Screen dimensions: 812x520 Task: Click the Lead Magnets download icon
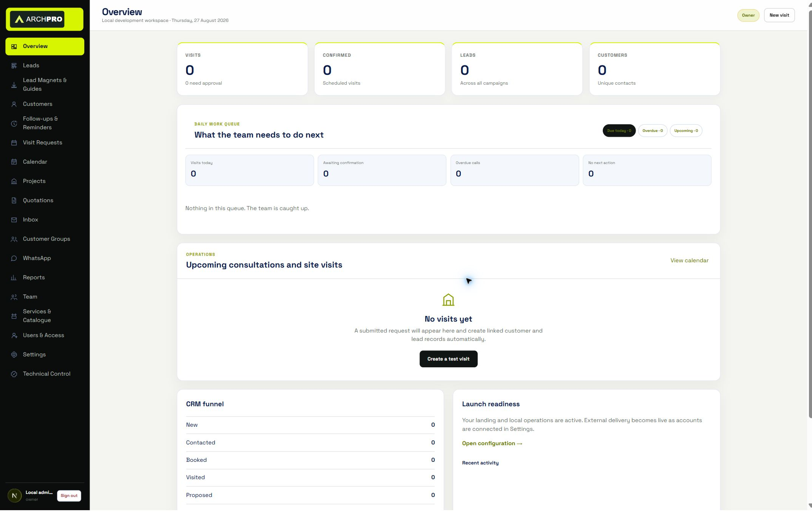(14, 85)
